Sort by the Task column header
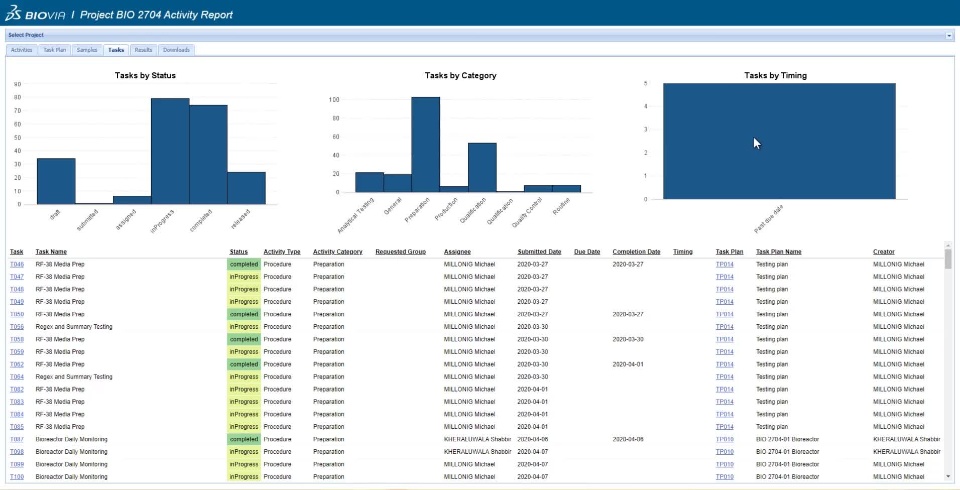 tap(17, 252)
